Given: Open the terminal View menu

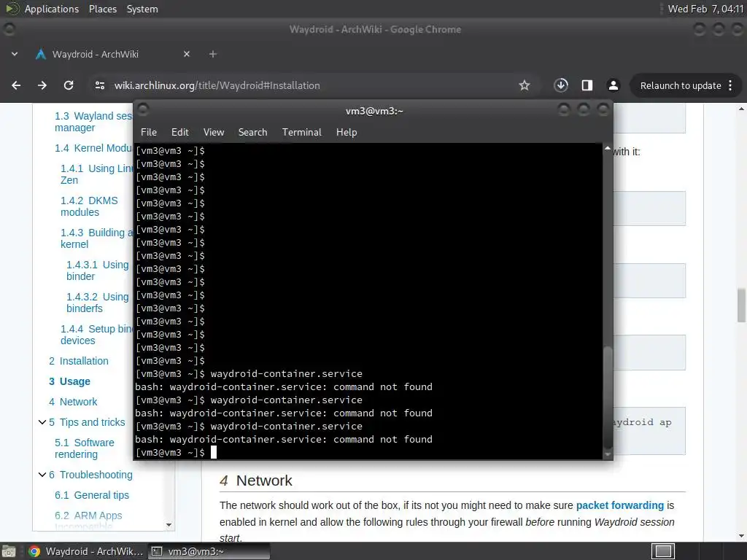Looking at the screenshot, I should pyautogui.click(x=214, y=132).
